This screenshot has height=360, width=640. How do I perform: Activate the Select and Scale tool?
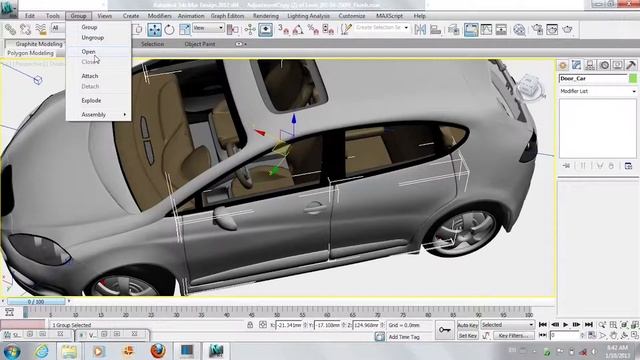pyautogui.click(x=184, y=29)
